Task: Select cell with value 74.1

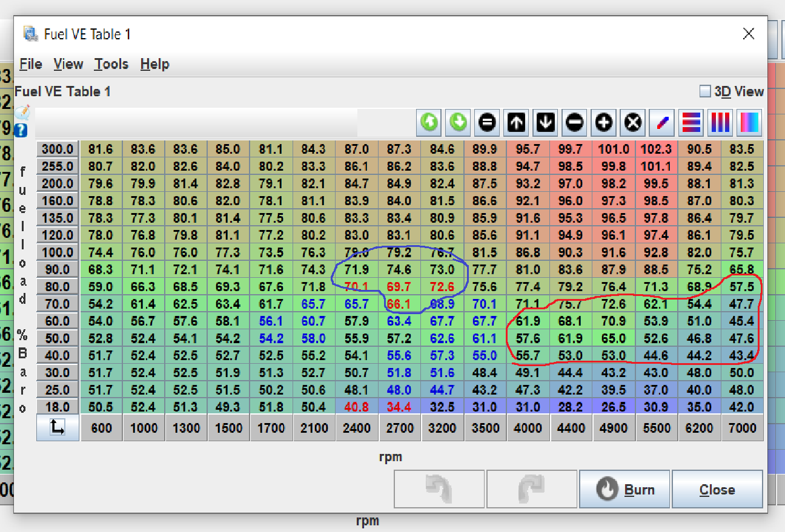Action: click(228, 269)
